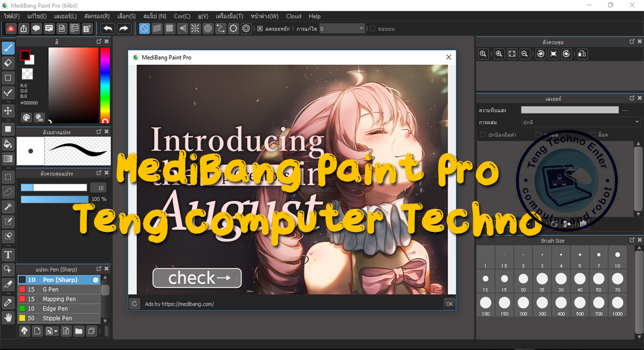Viewport: 644px width, 350px height.
Task: Open the แก้ไข(E) menu
Action: pos(36,16)
